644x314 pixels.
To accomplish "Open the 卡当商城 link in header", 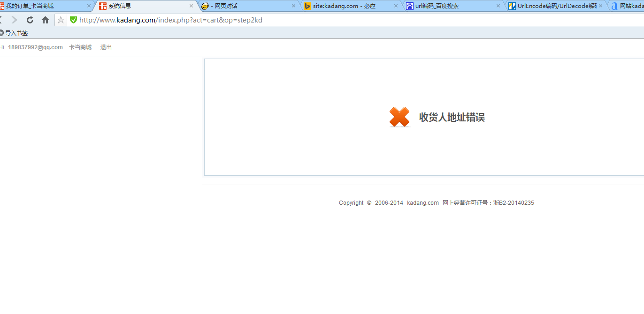I will pos(80,47).
